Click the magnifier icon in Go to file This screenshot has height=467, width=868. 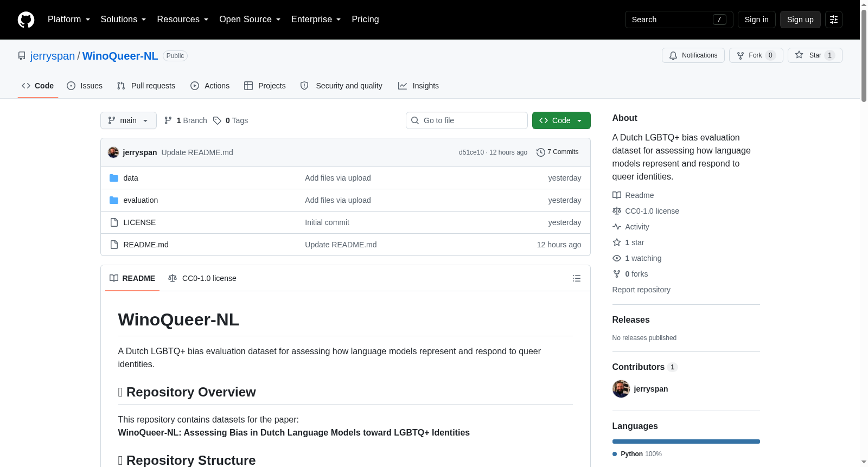[x=415, y=120]
